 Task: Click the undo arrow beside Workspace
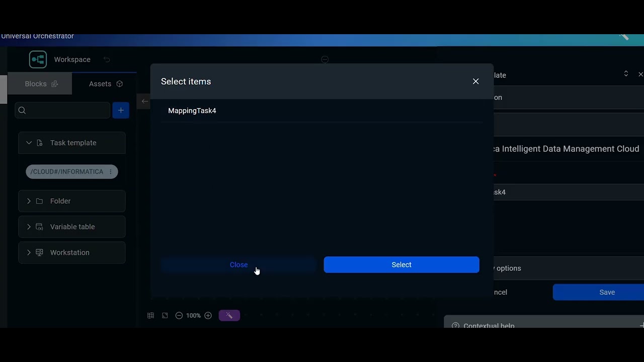coord(107,59)
